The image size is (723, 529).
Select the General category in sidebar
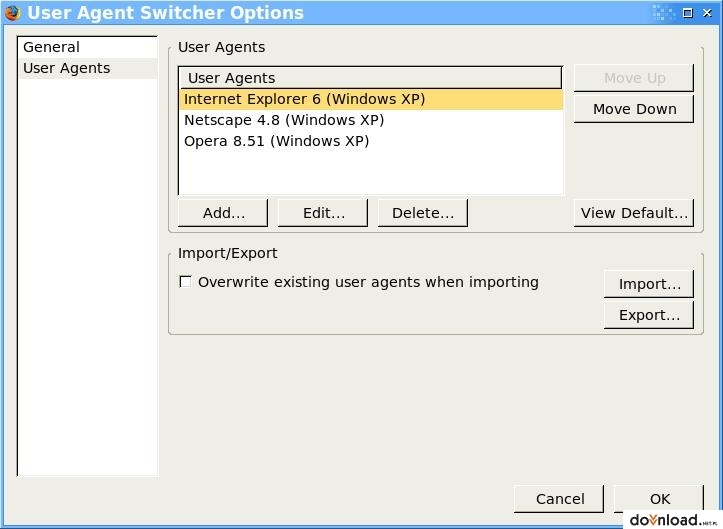[88, 47]
